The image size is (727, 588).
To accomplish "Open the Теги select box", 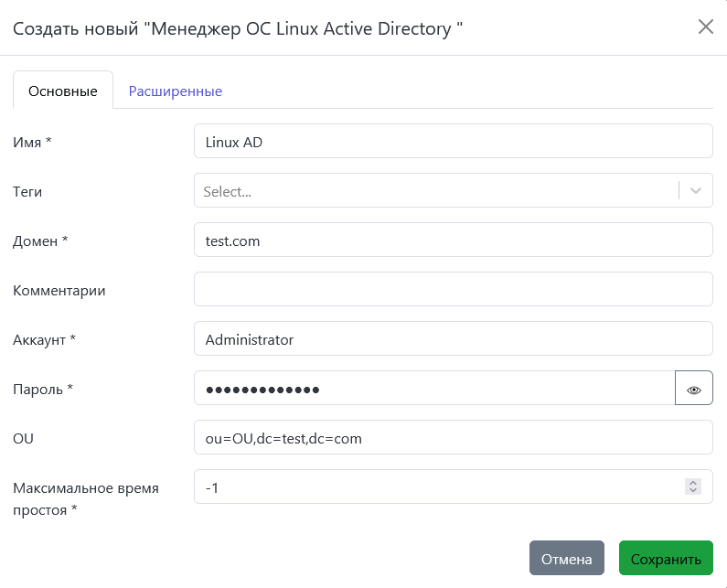I will click(x=435, y=191).
